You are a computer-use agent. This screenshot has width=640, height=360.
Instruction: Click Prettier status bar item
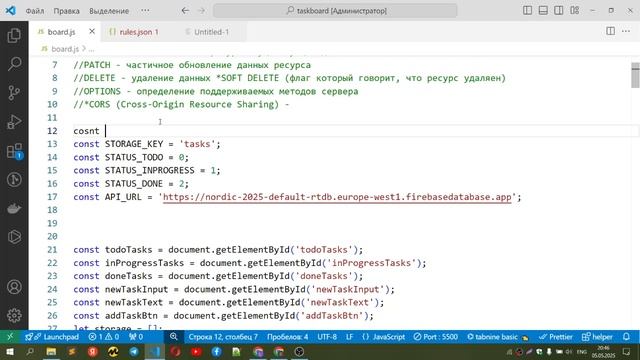(556, 337)
